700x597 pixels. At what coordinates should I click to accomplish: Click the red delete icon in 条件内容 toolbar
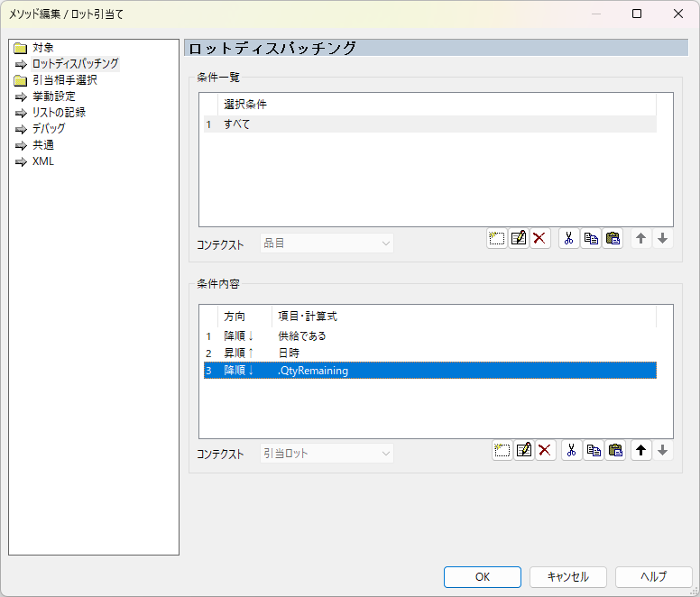click(x=545, y=451)
